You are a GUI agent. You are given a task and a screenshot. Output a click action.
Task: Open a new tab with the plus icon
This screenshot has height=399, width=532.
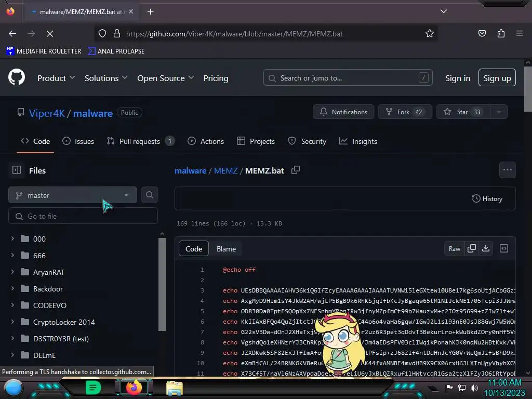[150, 12]
